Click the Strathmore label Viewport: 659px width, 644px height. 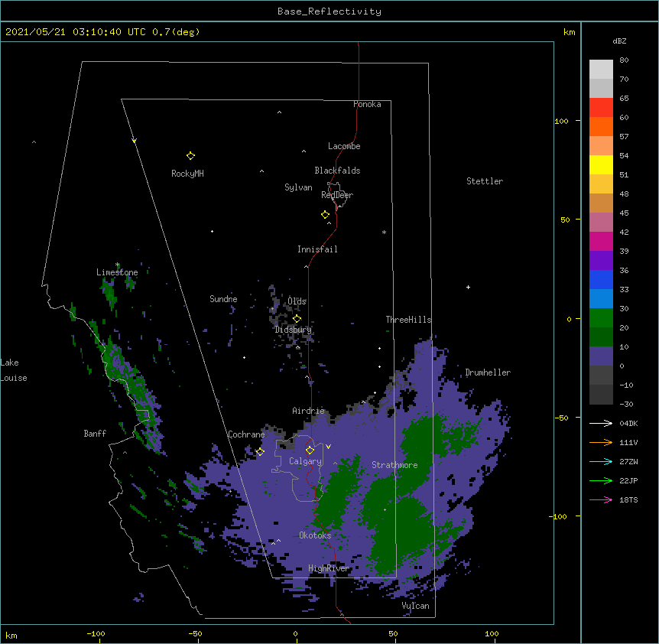click(394, 465)
